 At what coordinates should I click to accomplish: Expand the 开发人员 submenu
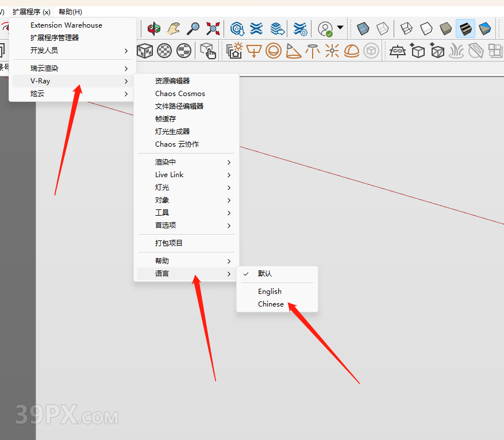coord(72,51)
